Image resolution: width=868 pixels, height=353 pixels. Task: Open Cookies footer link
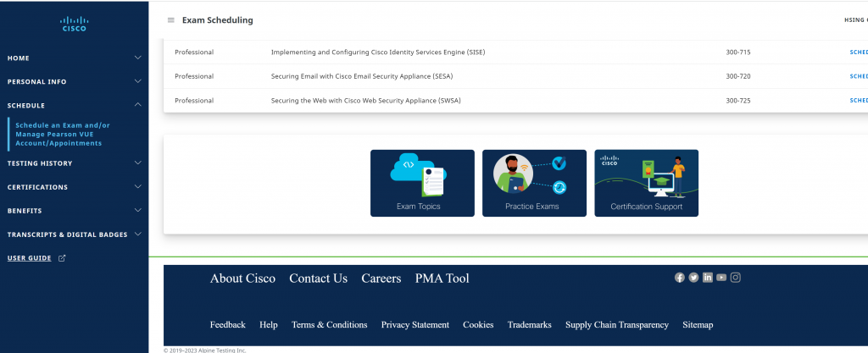tap(478, 325)
